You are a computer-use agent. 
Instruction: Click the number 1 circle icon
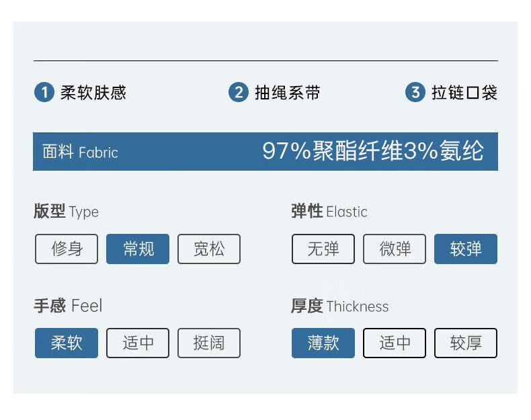44,92
